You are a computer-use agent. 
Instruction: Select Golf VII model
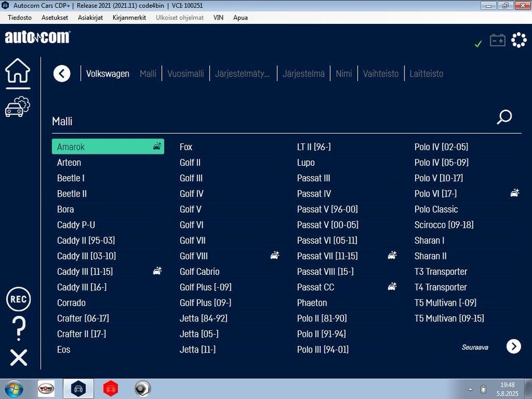point(193,241)
